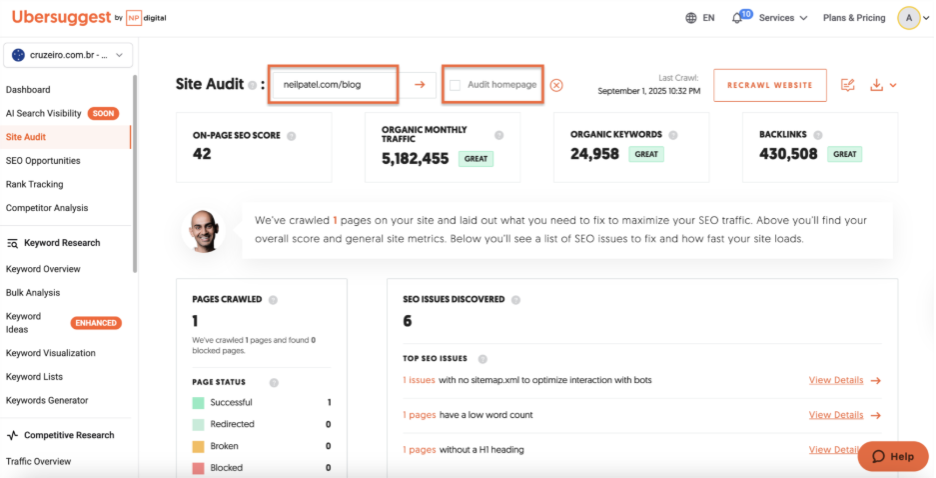The height and width of the screenshot is (478, 936).
Task: Open Bulk Analysis
Action: click(33, 293)
